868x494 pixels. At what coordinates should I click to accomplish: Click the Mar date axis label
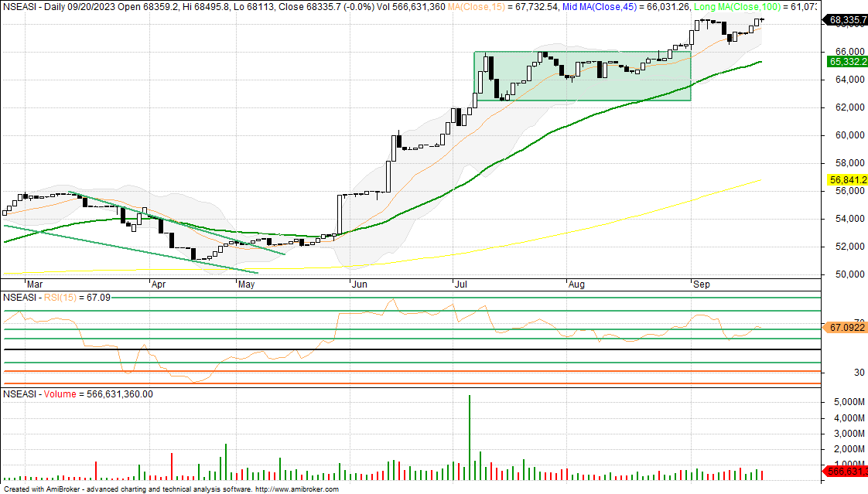35,284
